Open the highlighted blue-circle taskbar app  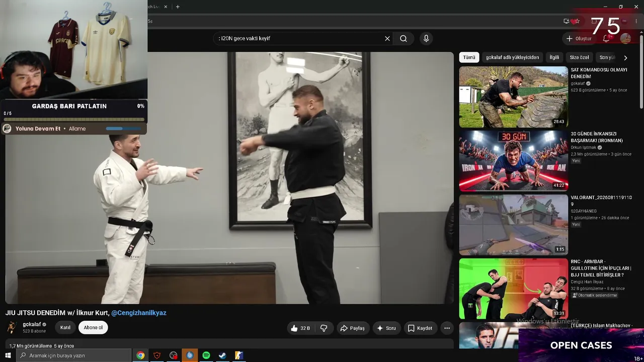[x=190, y=355]
